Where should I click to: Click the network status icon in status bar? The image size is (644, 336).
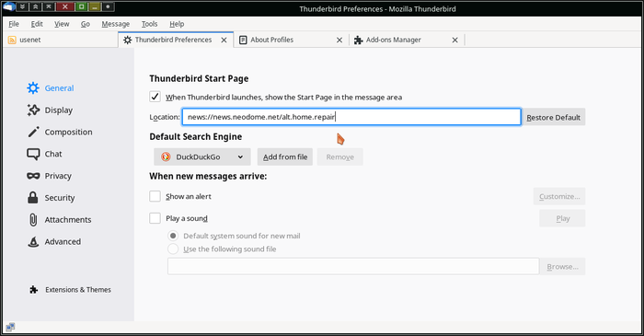click(x=10, y=327)
